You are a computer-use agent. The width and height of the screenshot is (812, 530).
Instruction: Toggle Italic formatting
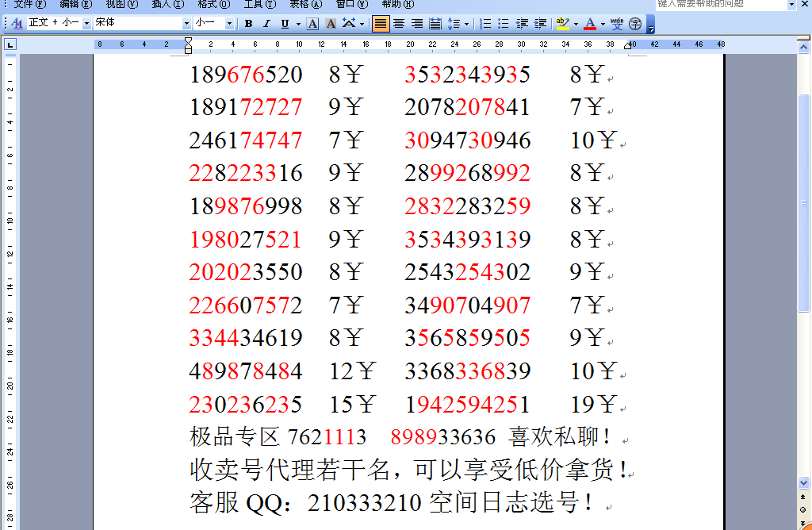[x=266, y=23]
